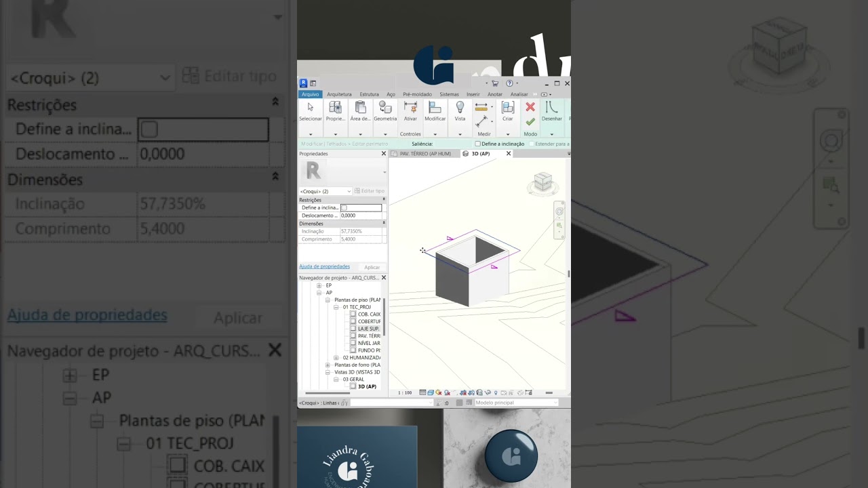The height and width of the screenshot is (488, 868).
Task: Click the Ativar controls icon
Action: [410, 107]
